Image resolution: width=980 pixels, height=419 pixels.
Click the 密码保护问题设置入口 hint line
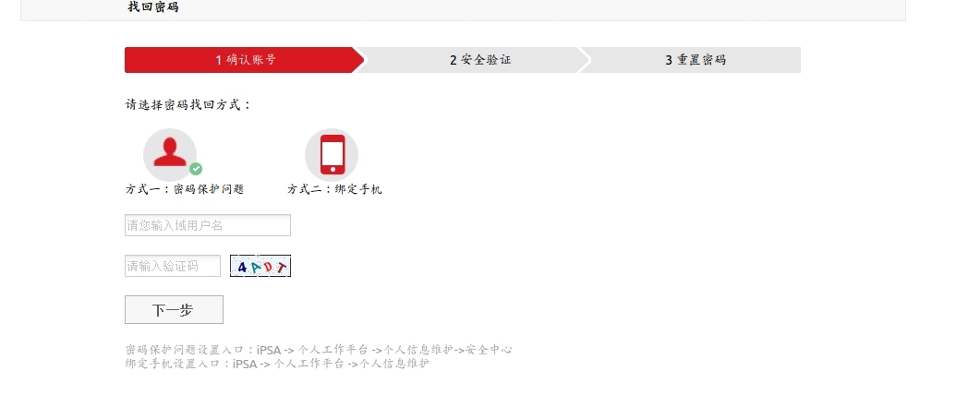tap(319, 350)
